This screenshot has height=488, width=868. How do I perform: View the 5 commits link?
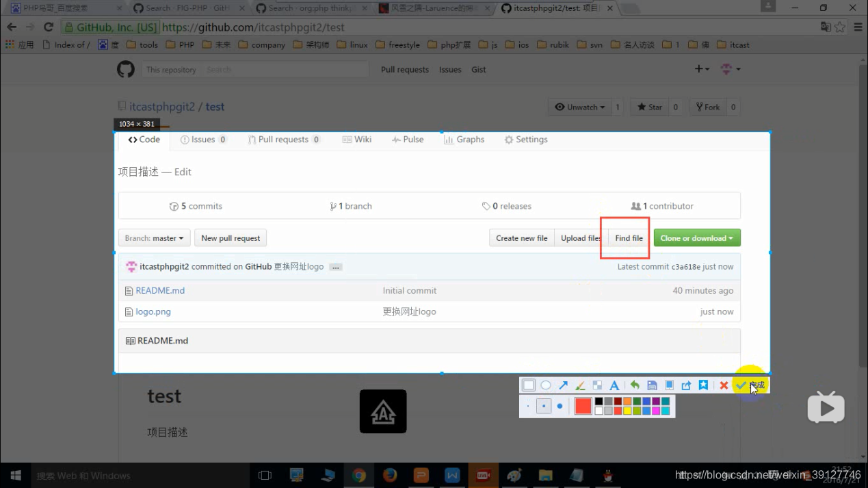pos(196,206)
